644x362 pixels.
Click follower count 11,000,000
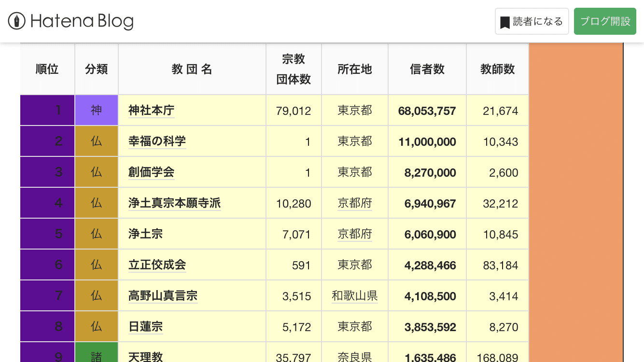pyautogui.click(x=427, y=142)
